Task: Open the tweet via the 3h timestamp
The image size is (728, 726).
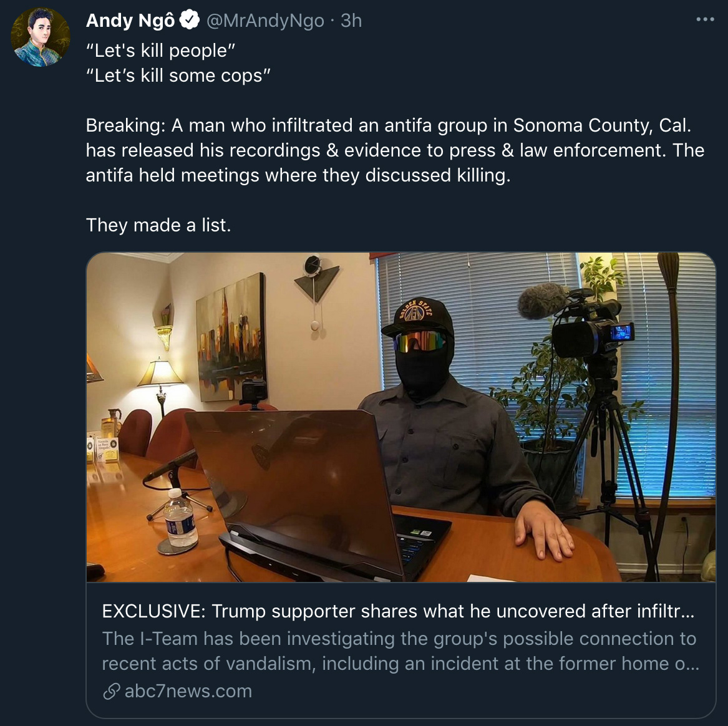Action: point(351,21)
